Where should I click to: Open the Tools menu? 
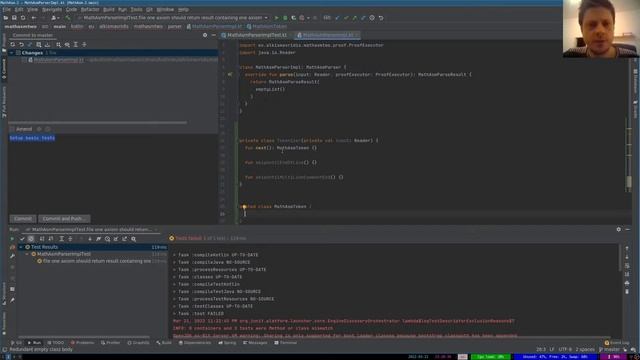click(136, 9)
